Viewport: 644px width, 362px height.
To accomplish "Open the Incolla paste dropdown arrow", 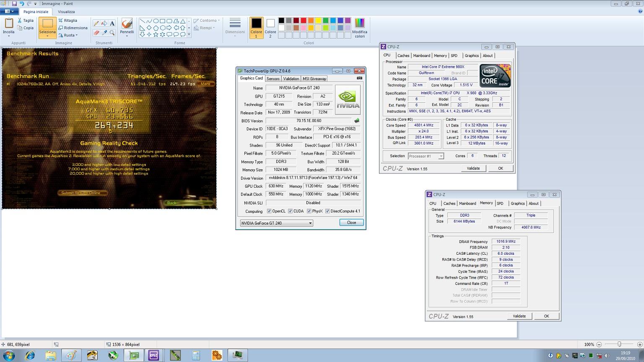I will [x=9, y=36].
